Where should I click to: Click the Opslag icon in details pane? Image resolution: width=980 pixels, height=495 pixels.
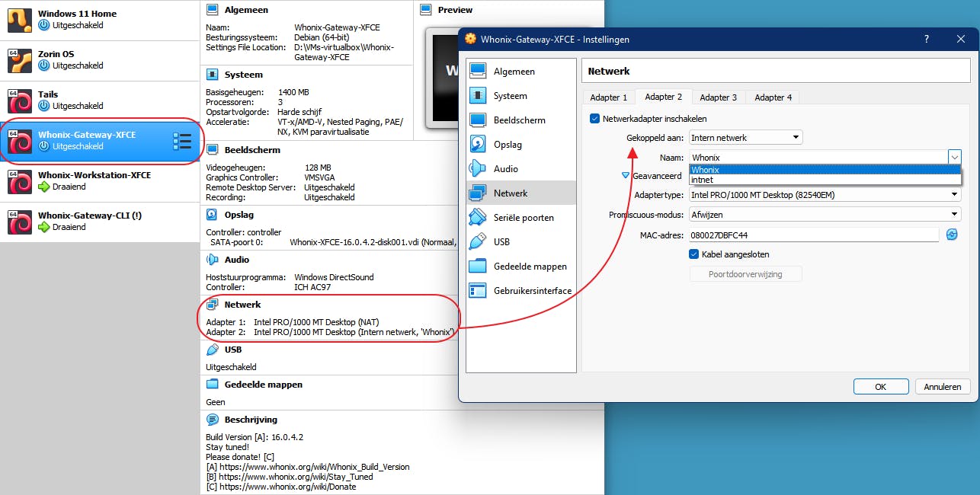click(x=213, y=215)
